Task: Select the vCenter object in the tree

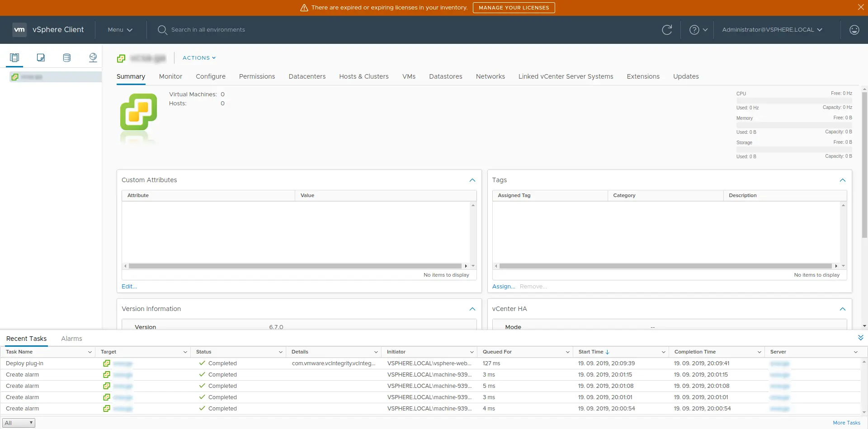Action: click(56, 77)
